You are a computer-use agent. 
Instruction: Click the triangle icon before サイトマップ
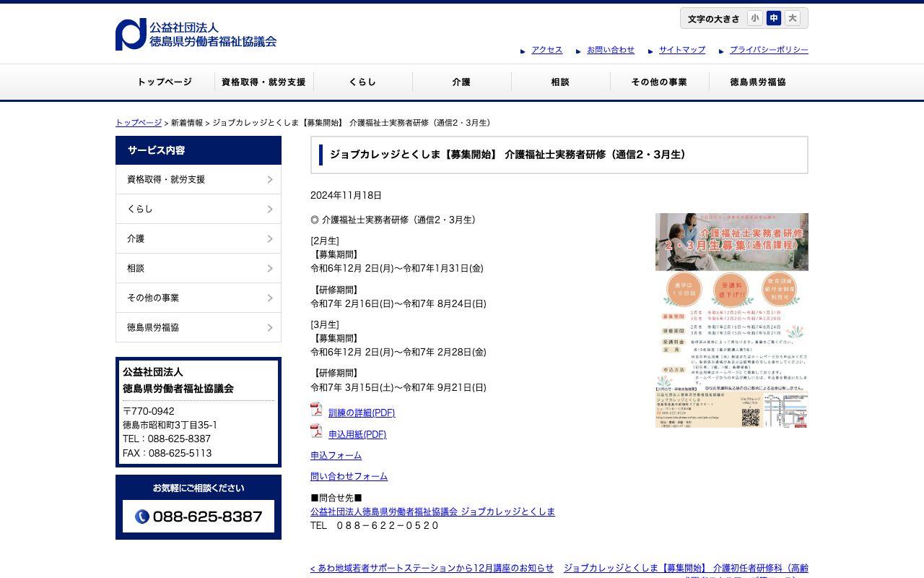(x=651, y=51)
